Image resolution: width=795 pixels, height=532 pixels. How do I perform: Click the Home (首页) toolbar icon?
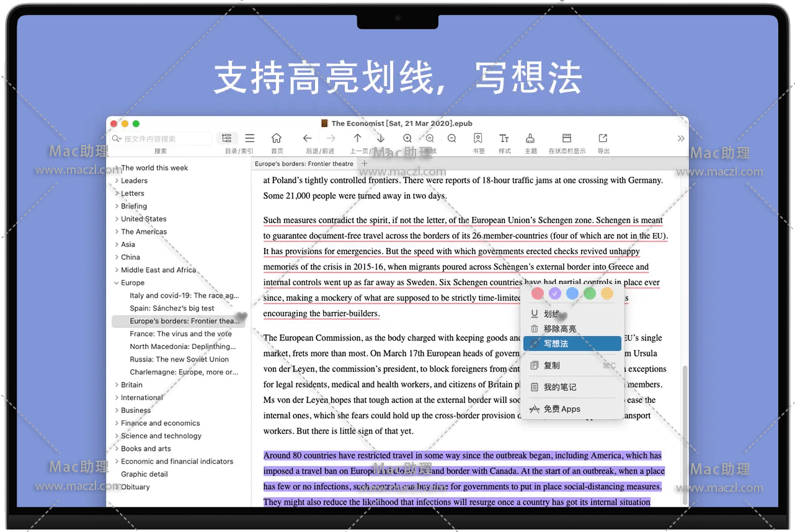(x=277, y=138)
